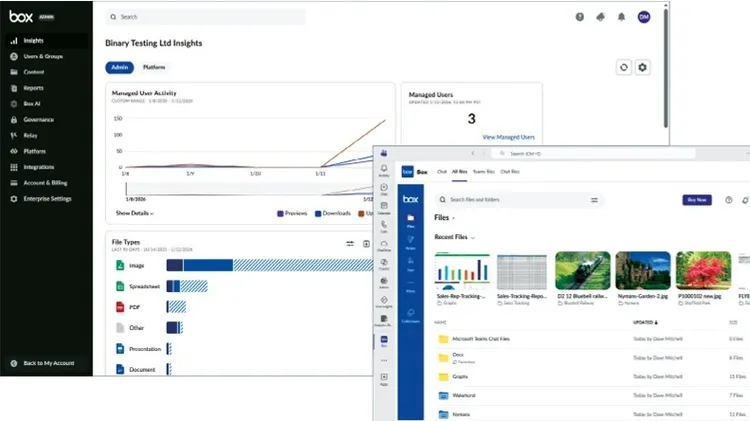Open the notifications bell
This screenshot has width=750, height=421.
(622, 17)
